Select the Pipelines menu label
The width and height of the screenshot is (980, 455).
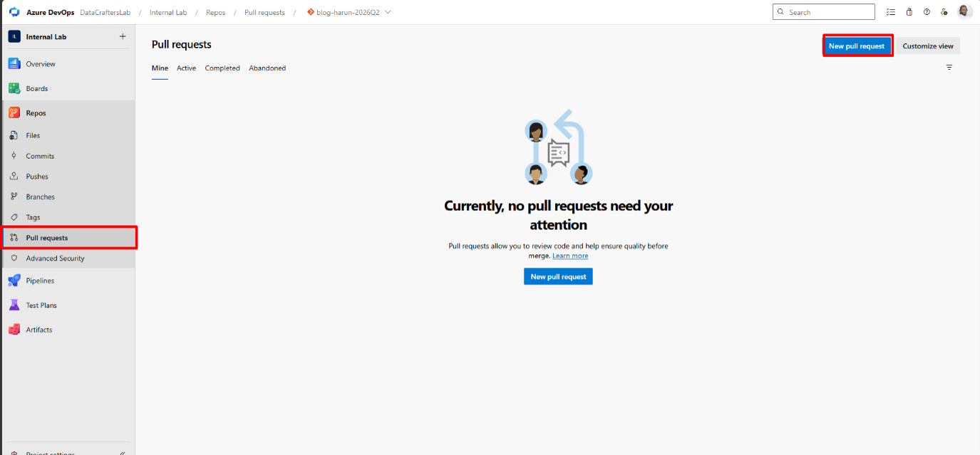click(x=40, y=281)
